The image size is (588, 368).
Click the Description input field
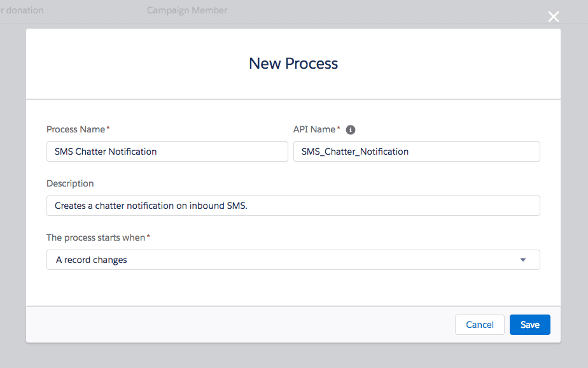(293, 206)
